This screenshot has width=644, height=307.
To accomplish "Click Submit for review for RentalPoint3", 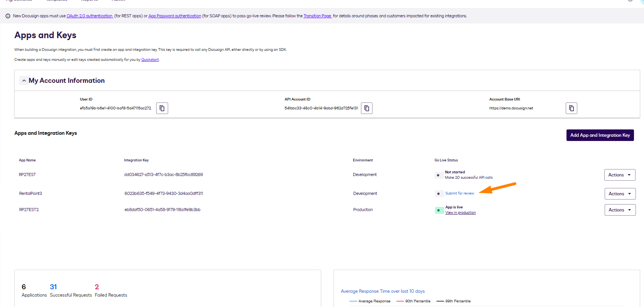I will tap(460, 193).
